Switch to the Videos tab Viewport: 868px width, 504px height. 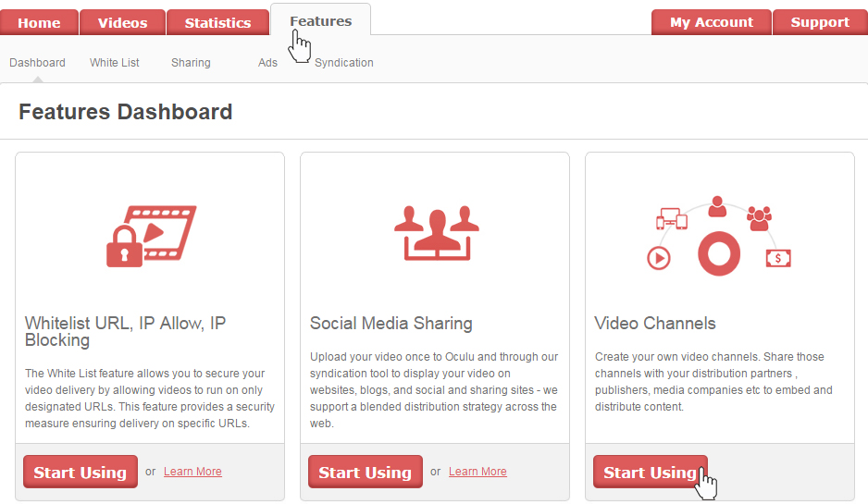[122, 23]
